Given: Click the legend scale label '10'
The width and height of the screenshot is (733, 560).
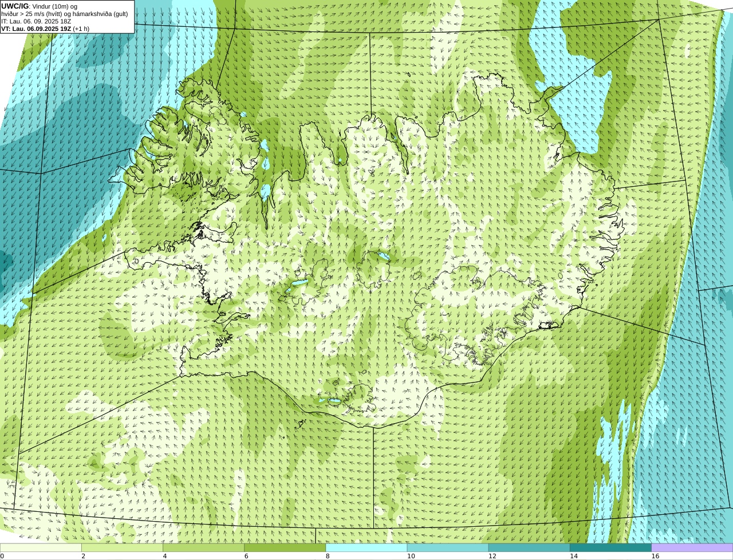Looking at the screenshot, I should pyautogui.click(x=411, y=556).
